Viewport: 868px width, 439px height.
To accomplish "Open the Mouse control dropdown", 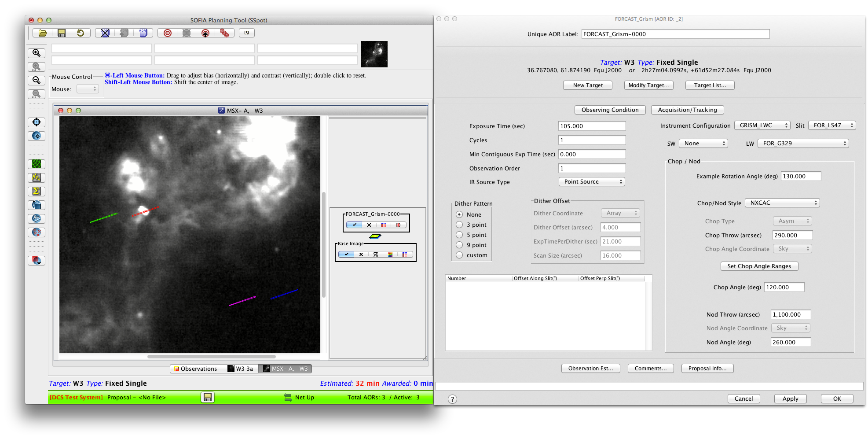I will [x=88, y=89].
